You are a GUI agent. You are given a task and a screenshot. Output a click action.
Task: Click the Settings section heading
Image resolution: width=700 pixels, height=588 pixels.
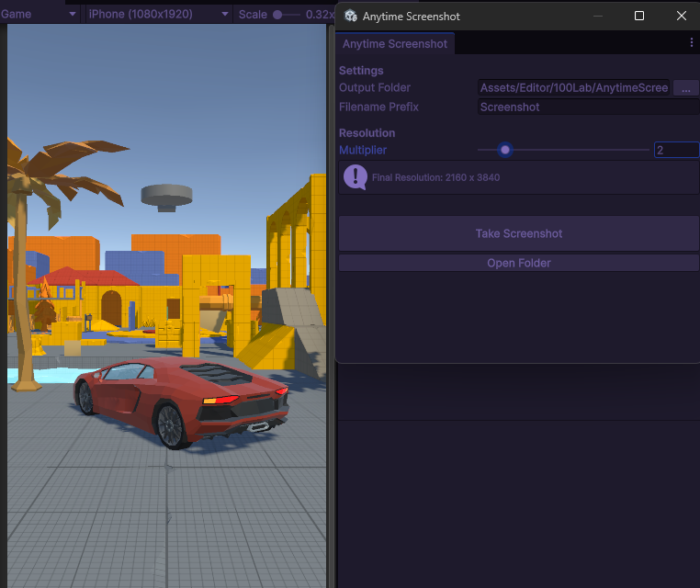point(361,71)
